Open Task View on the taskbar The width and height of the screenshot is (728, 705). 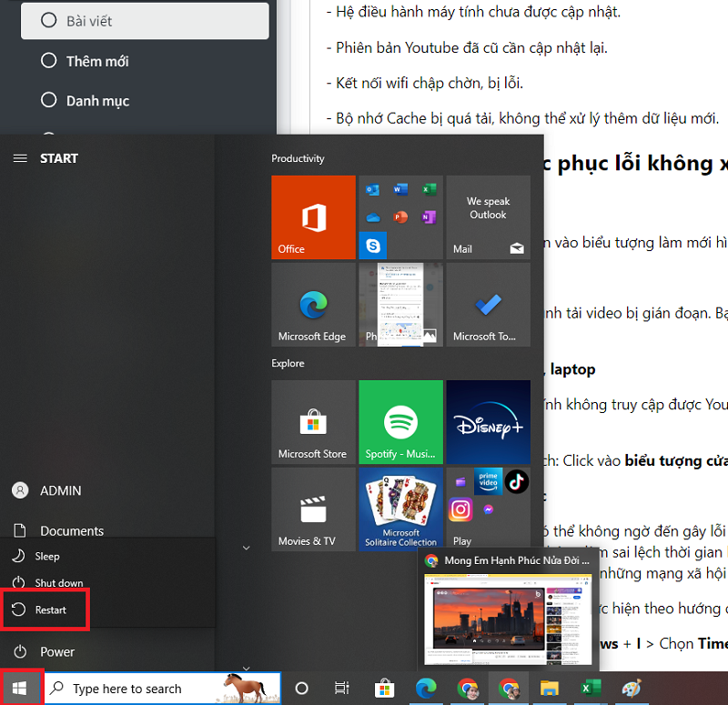pos(342,688)
